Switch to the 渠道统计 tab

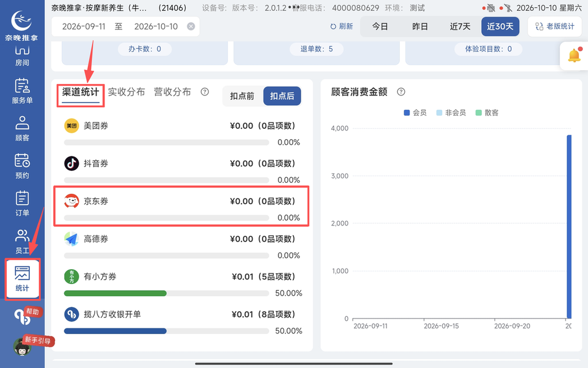point(80,92)
